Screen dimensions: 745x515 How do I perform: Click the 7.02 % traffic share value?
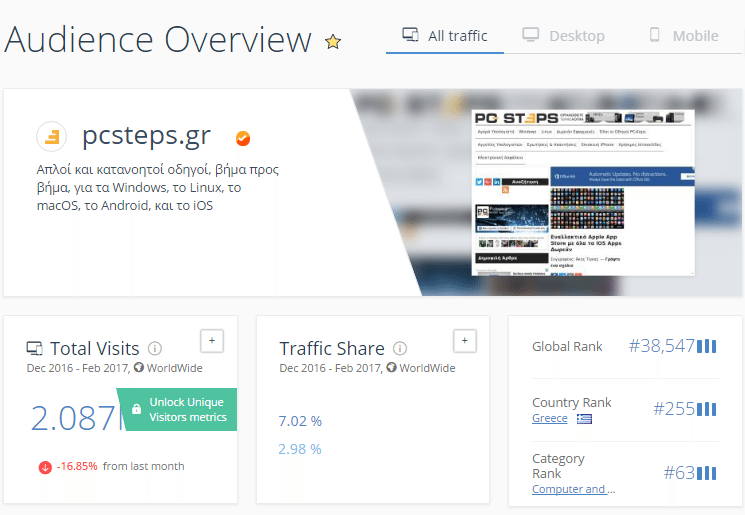click(300, 421)
